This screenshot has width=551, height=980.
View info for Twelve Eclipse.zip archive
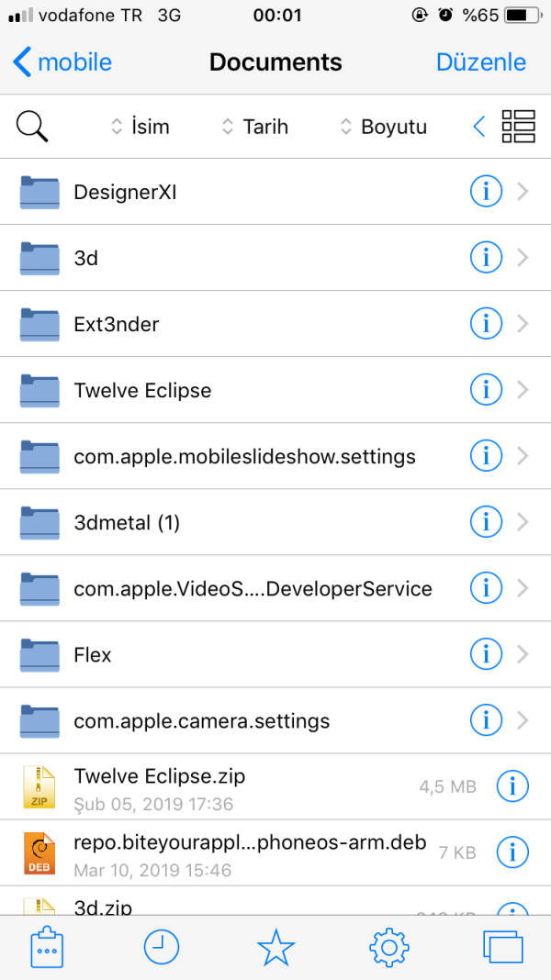coord(512,786)
